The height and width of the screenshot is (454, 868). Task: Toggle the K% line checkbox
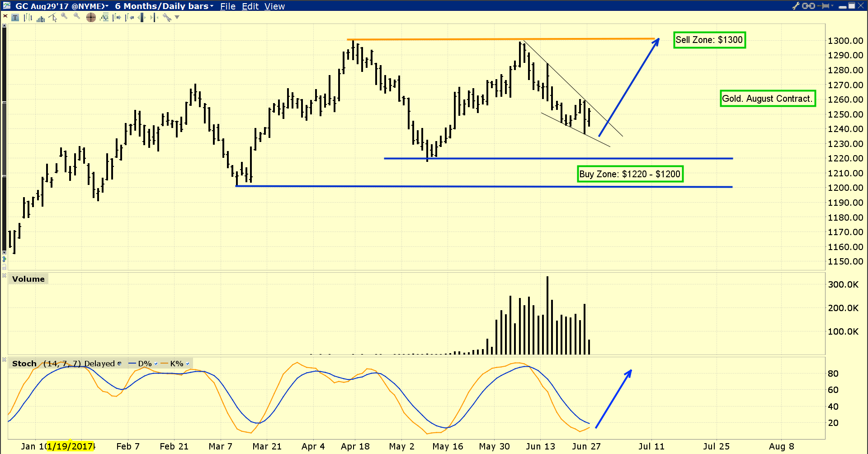point(188,364)
